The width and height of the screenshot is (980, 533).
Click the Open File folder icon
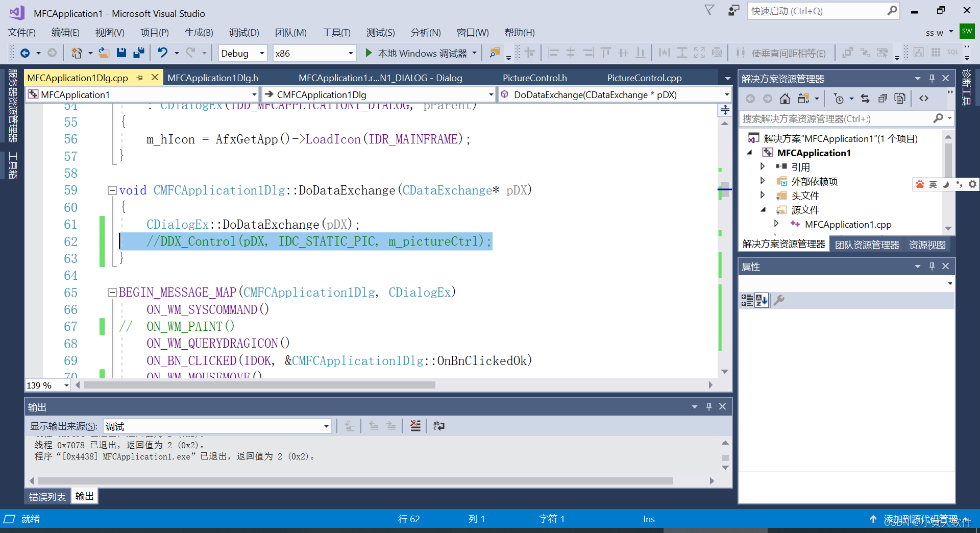(x=104, y=53)
